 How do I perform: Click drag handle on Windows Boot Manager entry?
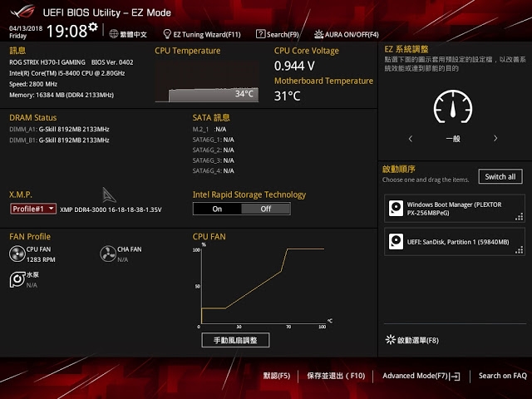(x=519, y=217)
